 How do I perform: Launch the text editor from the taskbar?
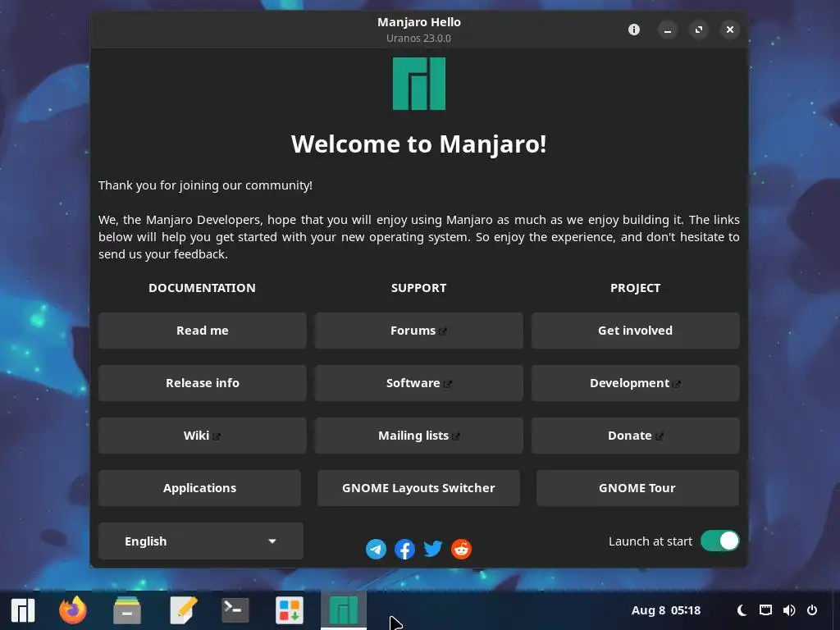pos(183,610)
